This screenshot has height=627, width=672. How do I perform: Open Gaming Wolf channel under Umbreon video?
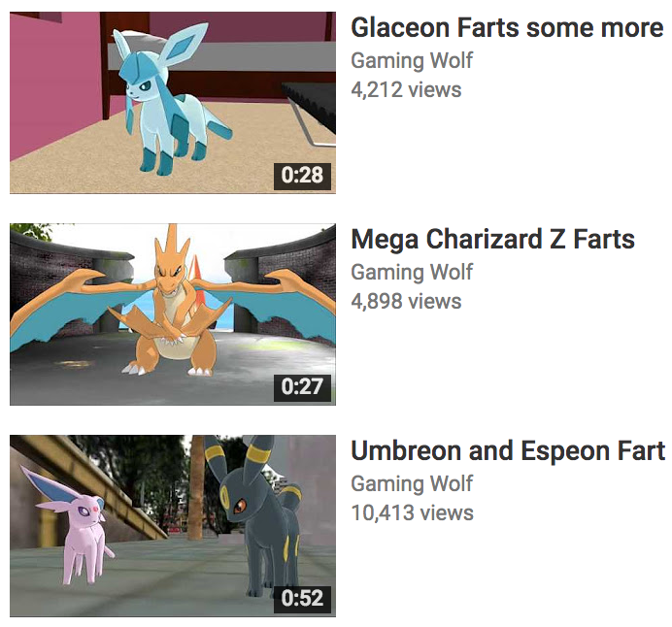click(x=412, y=483)
